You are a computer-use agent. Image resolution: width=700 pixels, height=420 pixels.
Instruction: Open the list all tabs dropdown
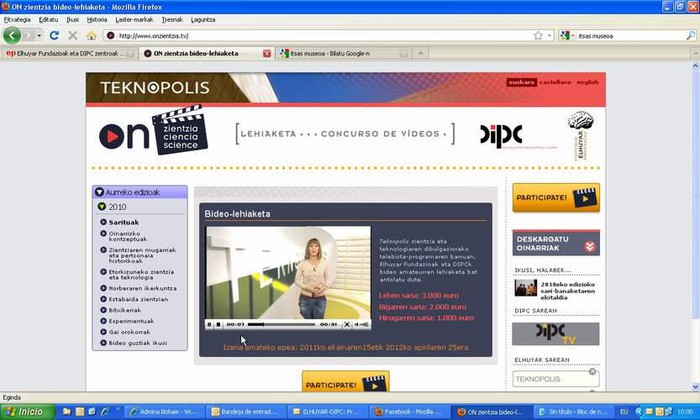[695, 53]
